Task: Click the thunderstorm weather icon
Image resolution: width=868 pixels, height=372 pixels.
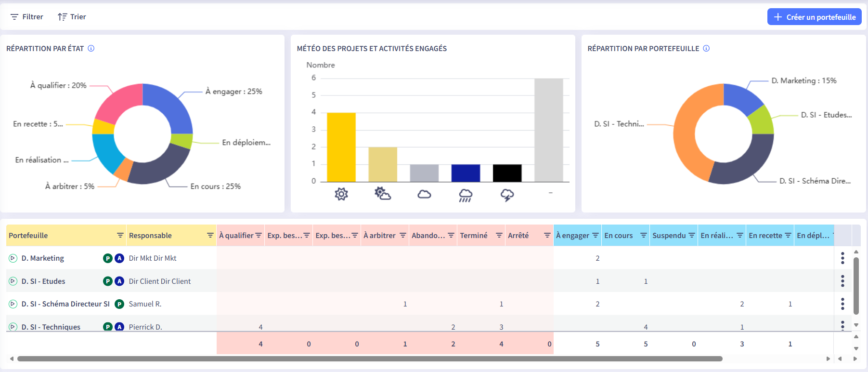Action: point(507,195)
